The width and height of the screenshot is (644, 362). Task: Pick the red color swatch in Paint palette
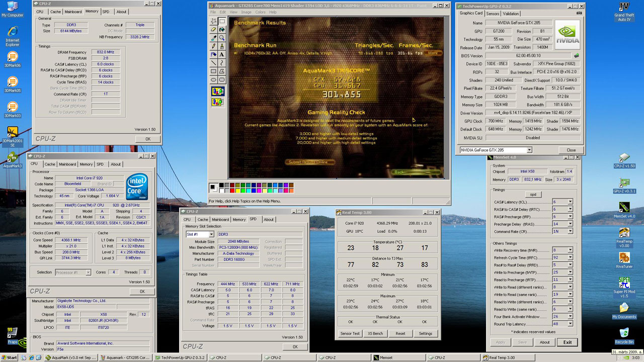click(232, 191)
